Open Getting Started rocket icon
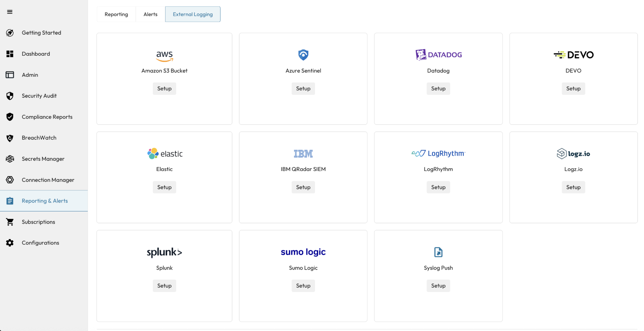 coord(10,33)
